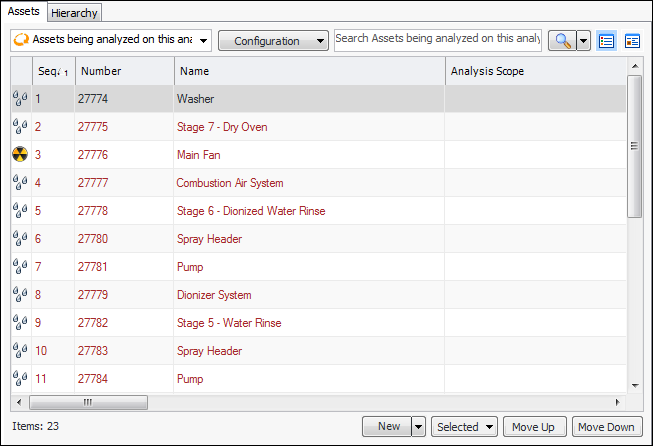
Task: Click the droplet icon on Washer row
Action: (20, 99)
